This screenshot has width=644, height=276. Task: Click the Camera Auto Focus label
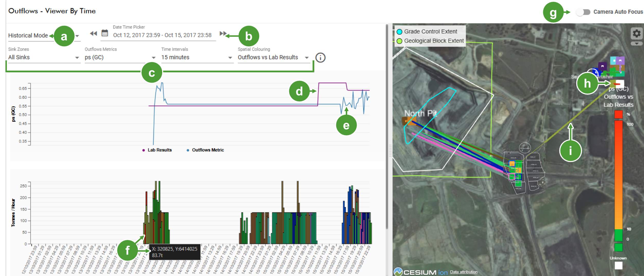618,12
